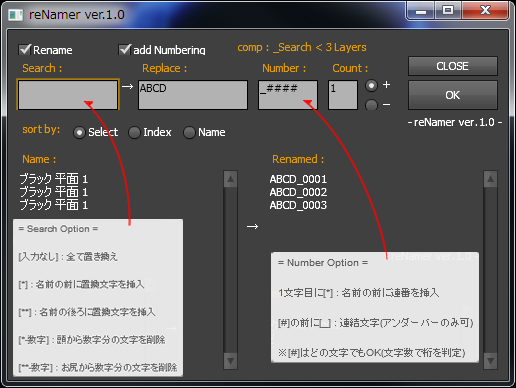This screenshot has width=516, height=388.
Task: Focus the Replace field containing ABCD
Action: [x=193, y=95]
